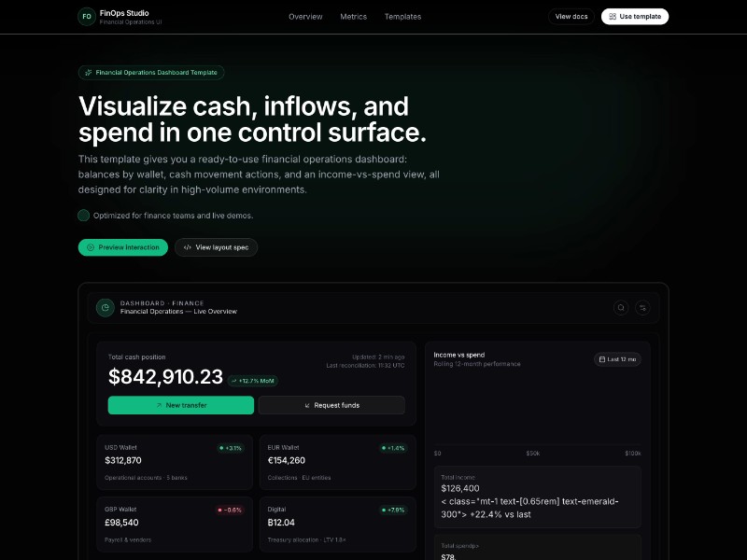Start a New transfer

tap(181, 405)
